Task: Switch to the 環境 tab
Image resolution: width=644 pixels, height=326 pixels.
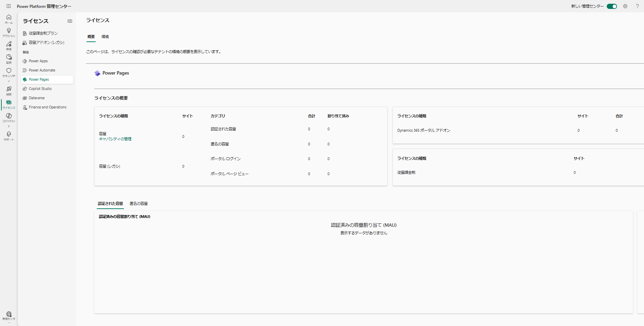Action: pyautogui.click(x=105, y=37)
